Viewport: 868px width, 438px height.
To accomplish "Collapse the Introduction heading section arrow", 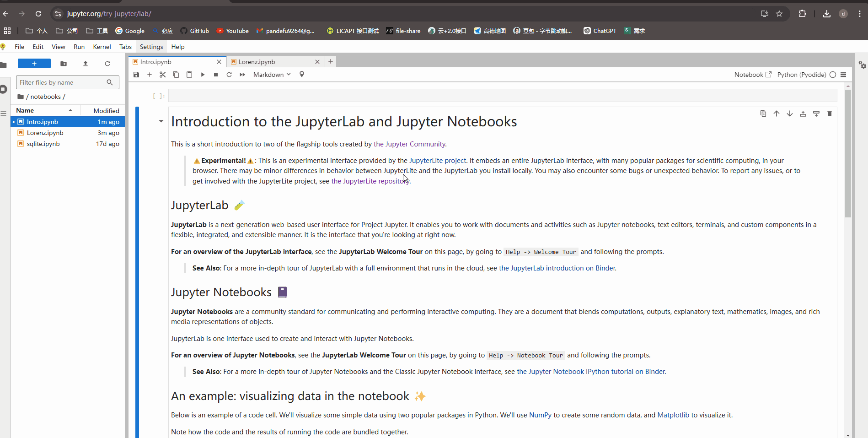I will (161, 121).
